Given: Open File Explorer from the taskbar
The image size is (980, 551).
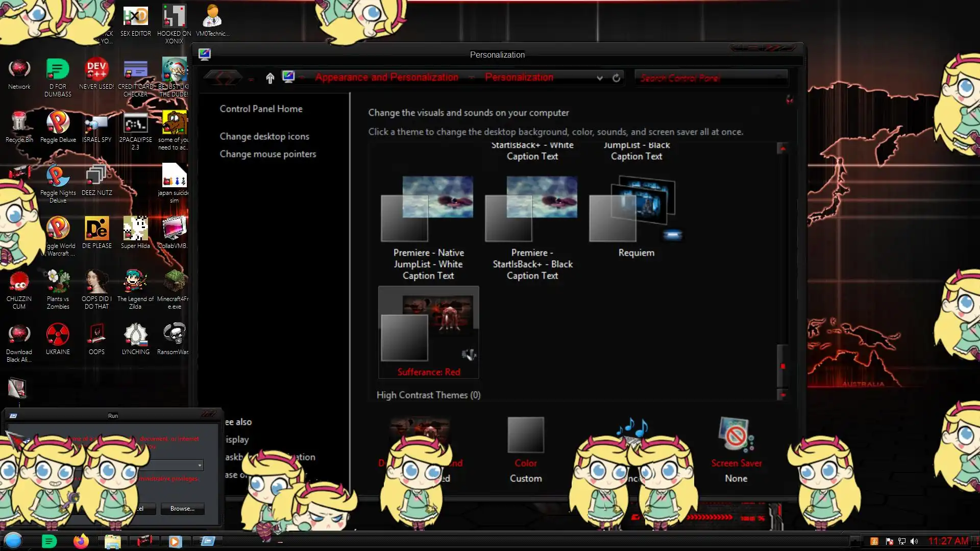Looking at the screenshot, I should point(112,541).
